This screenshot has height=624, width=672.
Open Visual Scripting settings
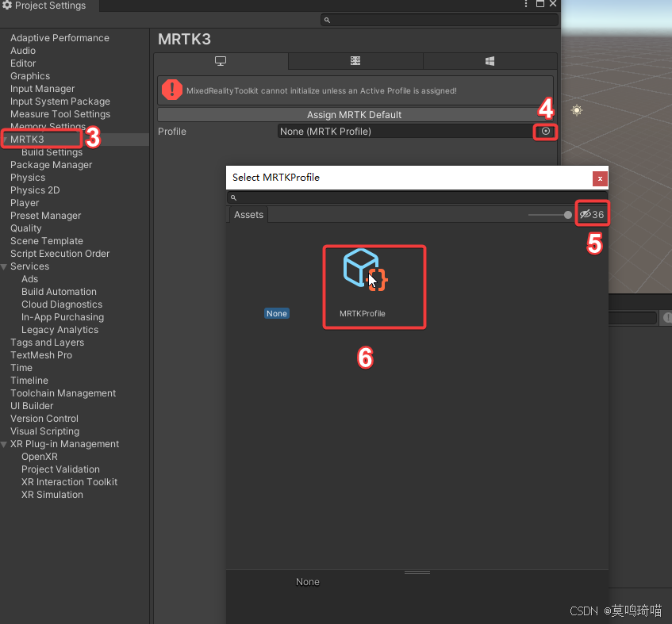coord(44,431)
